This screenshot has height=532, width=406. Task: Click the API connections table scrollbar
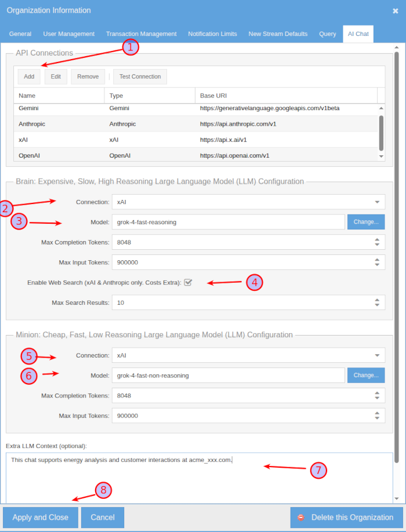tap(381, 132)
